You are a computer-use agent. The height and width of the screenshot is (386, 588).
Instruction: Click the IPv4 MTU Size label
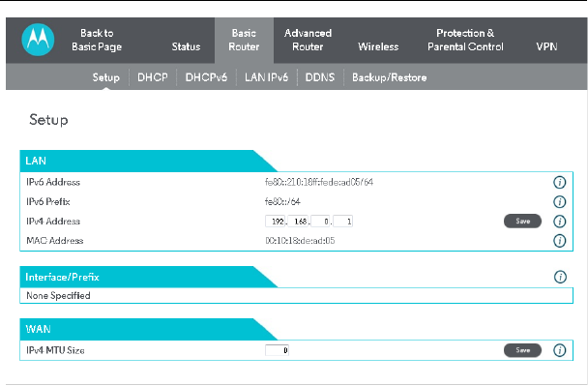(x=55, y=350)
